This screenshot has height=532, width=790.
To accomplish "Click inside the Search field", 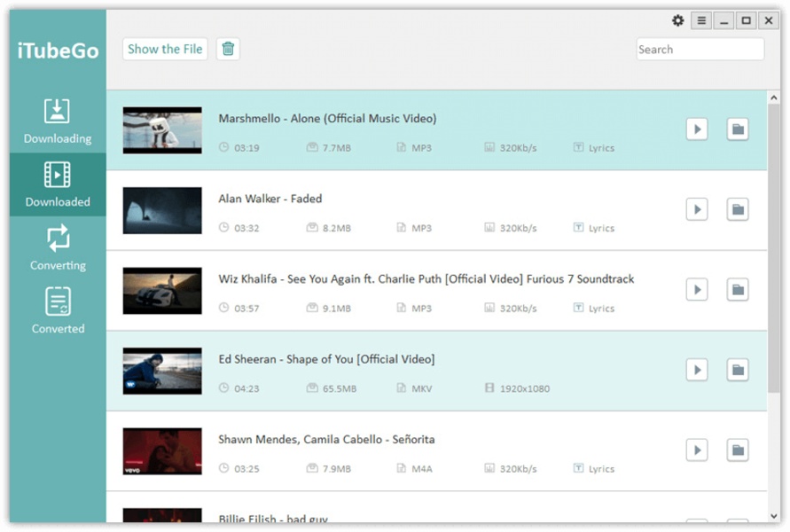I will (x=700, y=50).
